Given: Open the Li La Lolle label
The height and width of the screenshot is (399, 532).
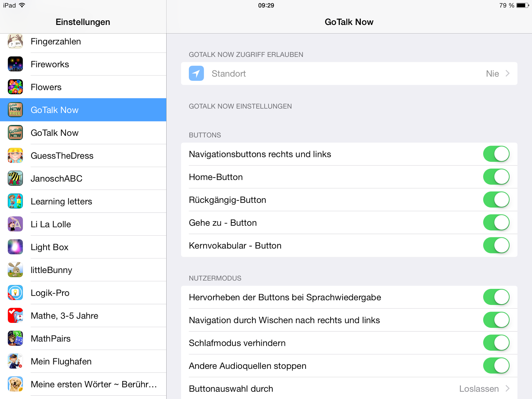Looking at the screenshot, I should coord(51,224).
